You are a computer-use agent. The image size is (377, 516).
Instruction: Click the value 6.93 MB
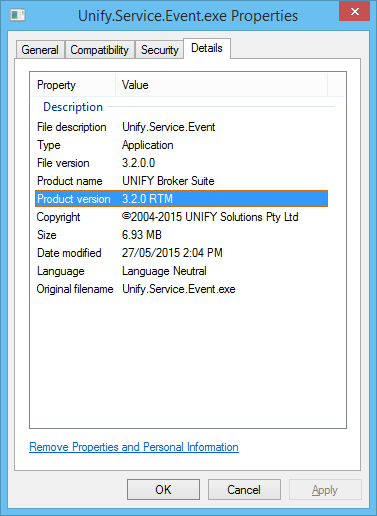(142, 235)
